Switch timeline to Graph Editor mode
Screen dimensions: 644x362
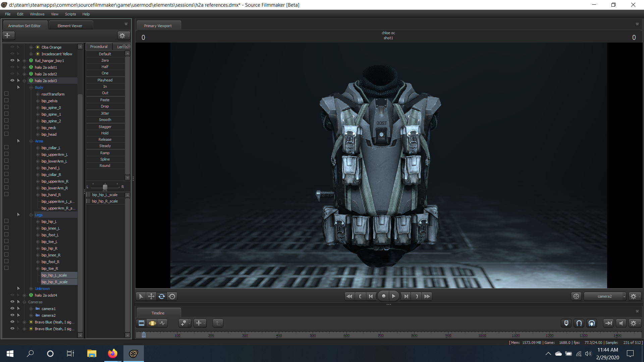[163, 323]
